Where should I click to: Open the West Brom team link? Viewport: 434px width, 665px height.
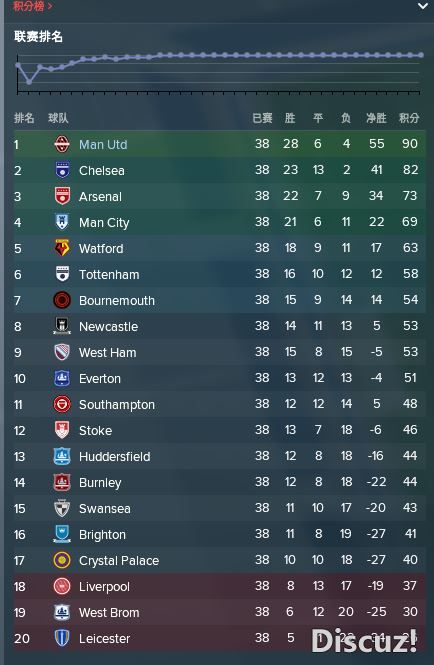tap(109, 612)
